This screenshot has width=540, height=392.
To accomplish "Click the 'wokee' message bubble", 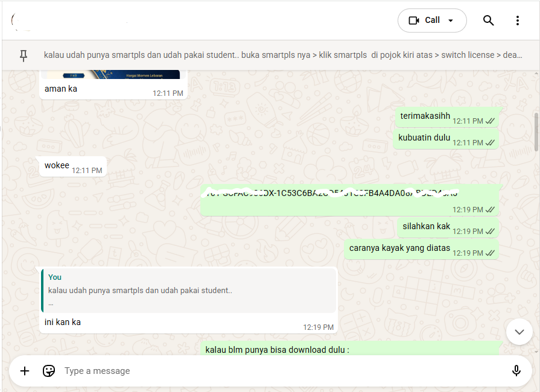I will [72, 165].
